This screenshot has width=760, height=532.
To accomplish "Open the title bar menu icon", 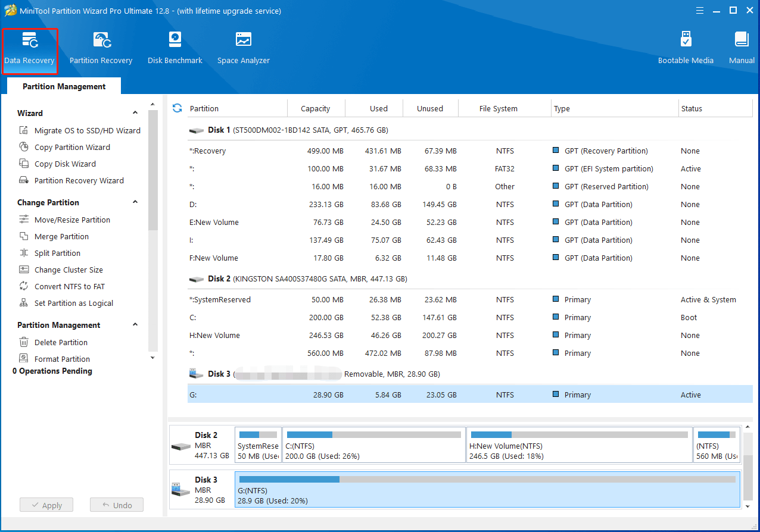I will click(699, 10).
